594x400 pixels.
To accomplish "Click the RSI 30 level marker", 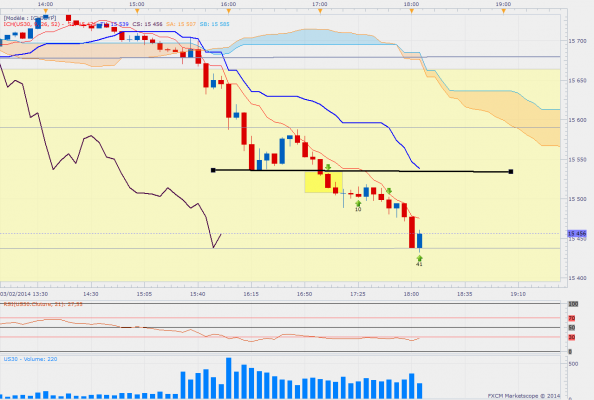I will pyautogui.click(x=572, y=337).
